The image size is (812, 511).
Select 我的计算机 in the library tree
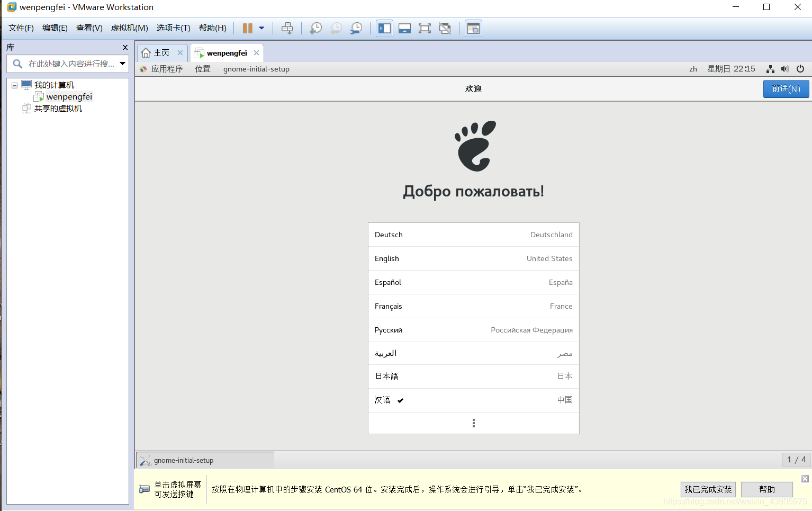pyautogui.click(x=54, y=85)
